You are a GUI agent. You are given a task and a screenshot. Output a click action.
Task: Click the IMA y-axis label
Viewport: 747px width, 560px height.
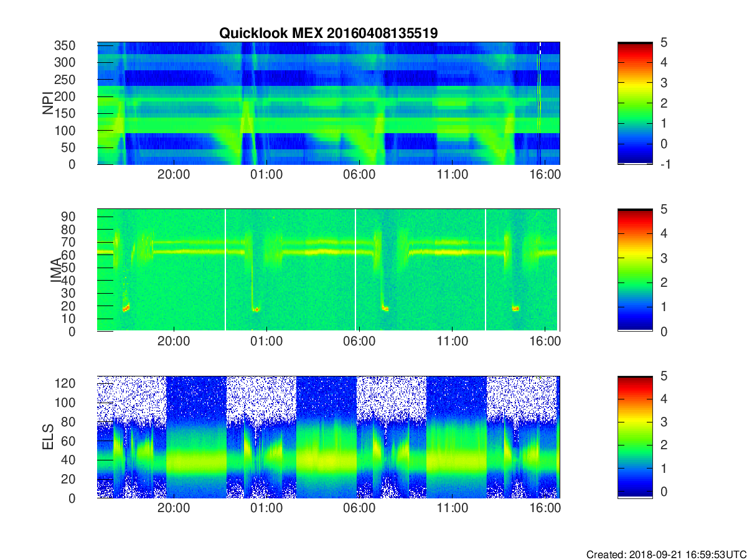pyautogui.click(x=55, y=270)
